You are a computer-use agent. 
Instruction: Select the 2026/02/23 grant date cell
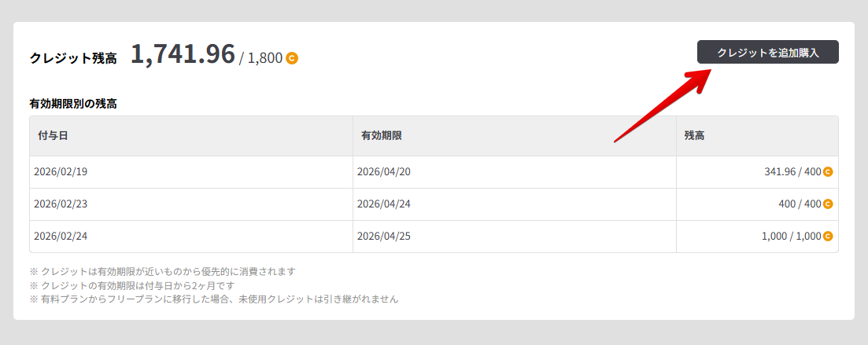[x=60, y=204]
